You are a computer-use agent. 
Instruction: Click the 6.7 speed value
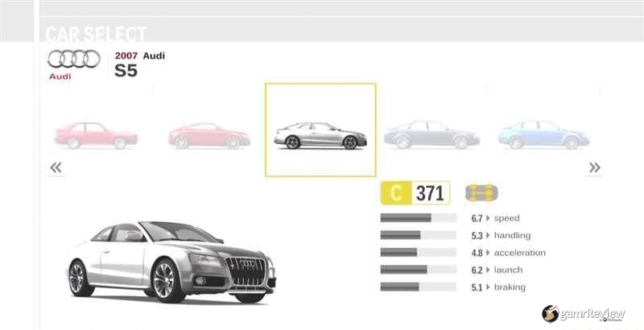(x=477, y=218)
